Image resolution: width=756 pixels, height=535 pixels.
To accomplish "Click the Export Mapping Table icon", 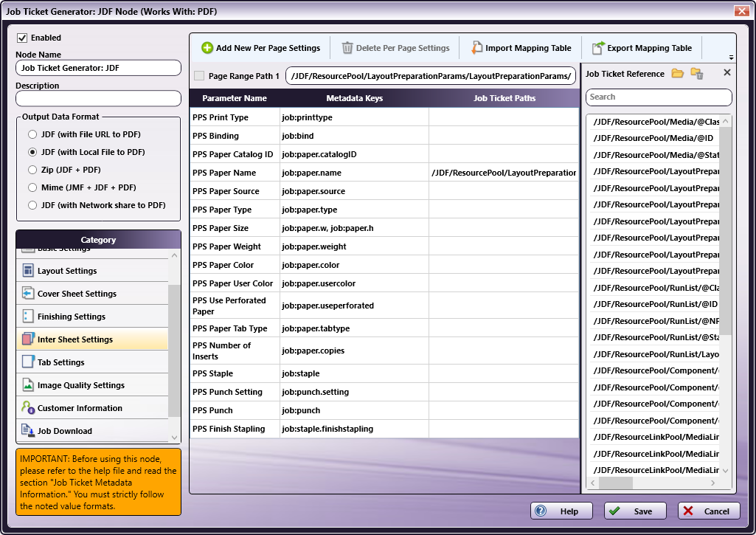I will pyautogui.click(x=598, y=48).
